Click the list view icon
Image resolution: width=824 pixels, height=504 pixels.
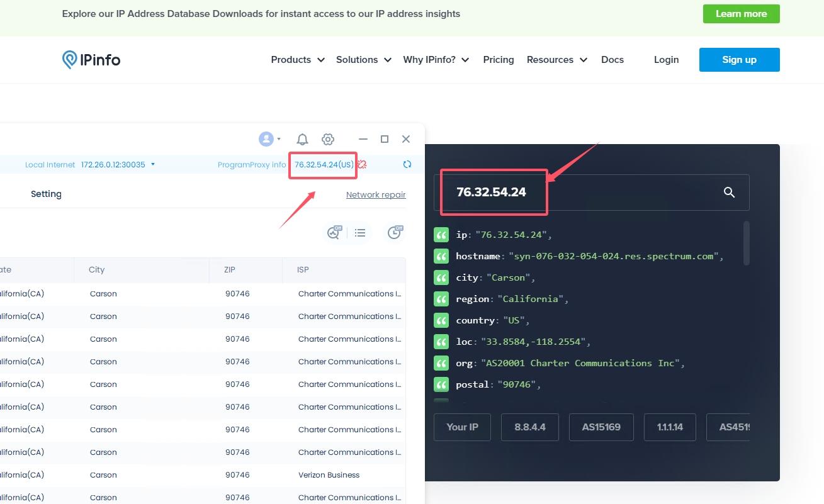(360, 233)
